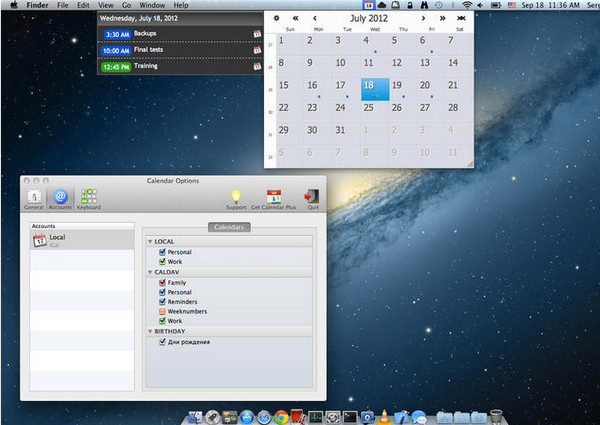Open the volume menu bar icon

(480, 5)
